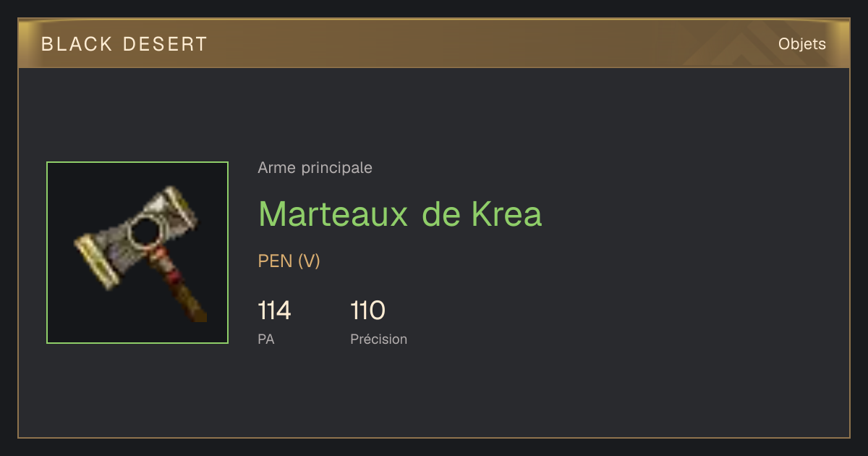The image size is (868, 456).
Task: Select the 114 PA value
Action: click(x=274, y=311)
